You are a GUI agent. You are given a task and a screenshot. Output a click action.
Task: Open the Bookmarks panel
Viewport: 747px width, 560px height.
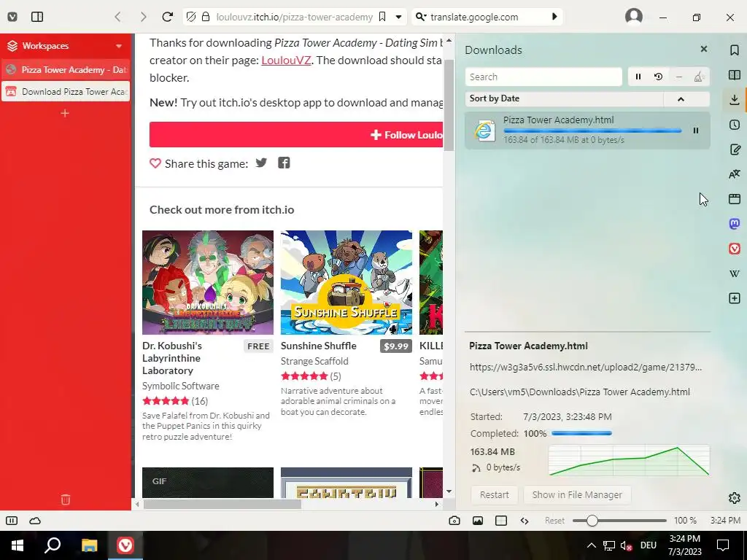[735, 50]
